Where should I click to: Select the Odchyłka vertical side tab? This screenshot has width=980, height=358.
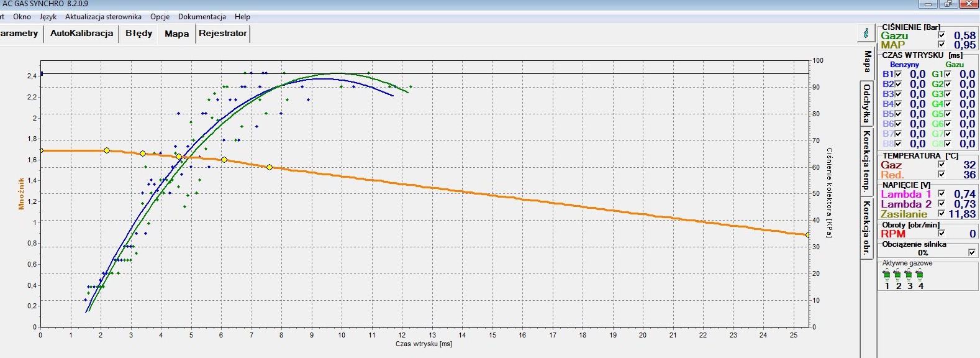click(866, 104)
